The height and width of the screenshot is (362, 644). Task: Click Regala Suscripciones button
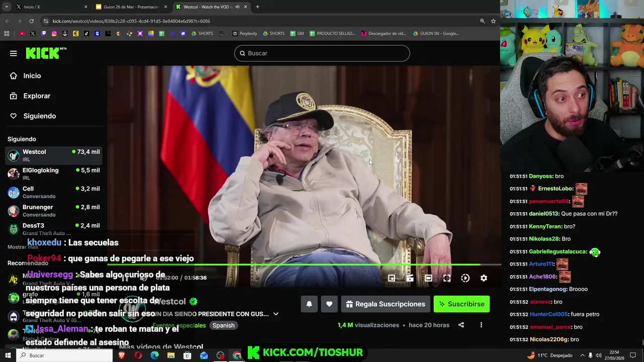[x=385, y=304]
